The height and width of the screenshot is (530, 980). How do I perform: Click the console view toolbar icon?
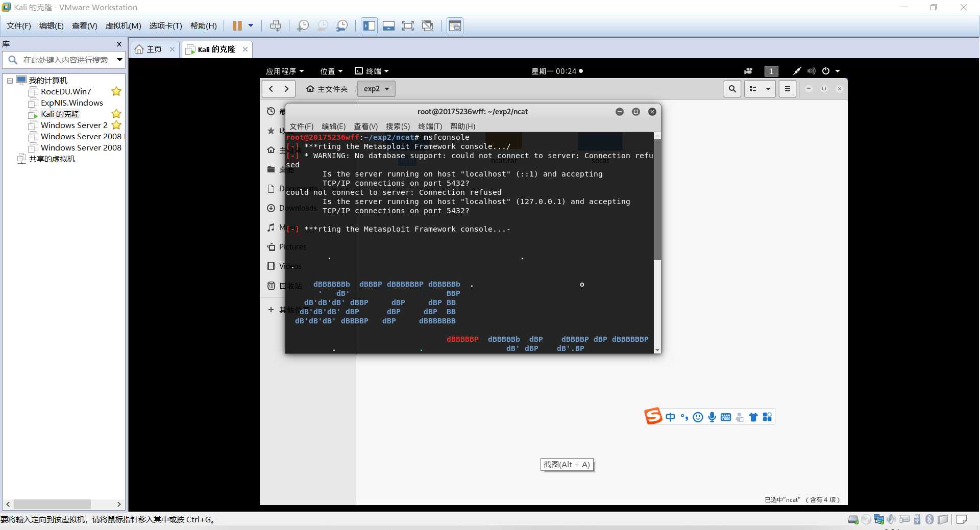(455, 26)
